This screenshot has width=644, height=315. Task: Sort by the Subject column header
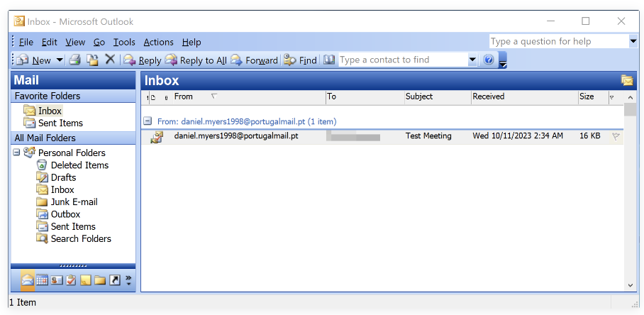click(x=438, y=97)
